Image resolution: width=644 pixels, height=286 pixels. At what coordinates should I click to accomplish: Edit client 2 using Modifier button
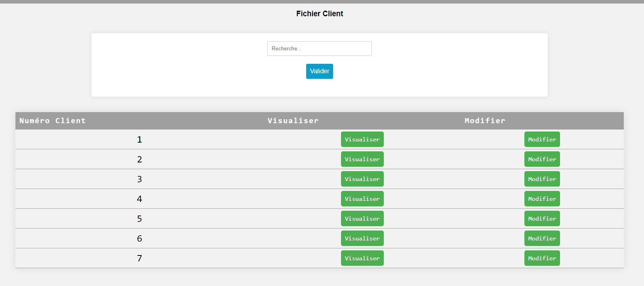542,159
